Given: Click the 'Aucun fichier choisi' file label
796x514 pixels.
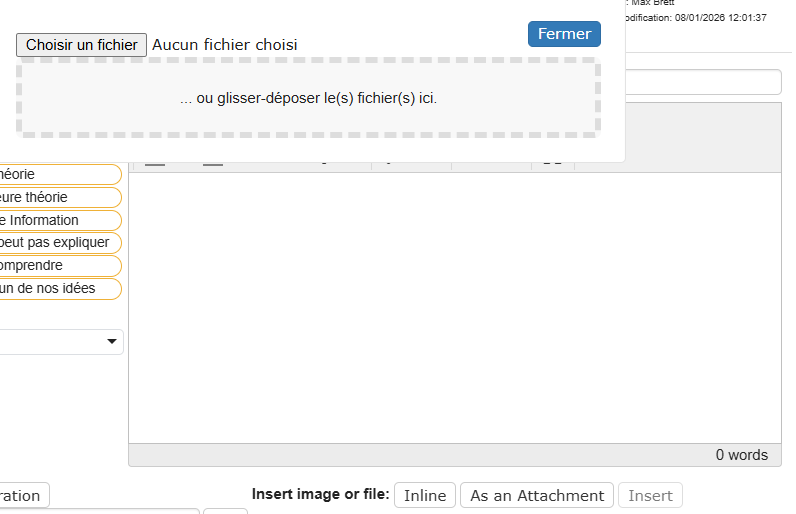Looking at the screenshot, I should [224, 45].
